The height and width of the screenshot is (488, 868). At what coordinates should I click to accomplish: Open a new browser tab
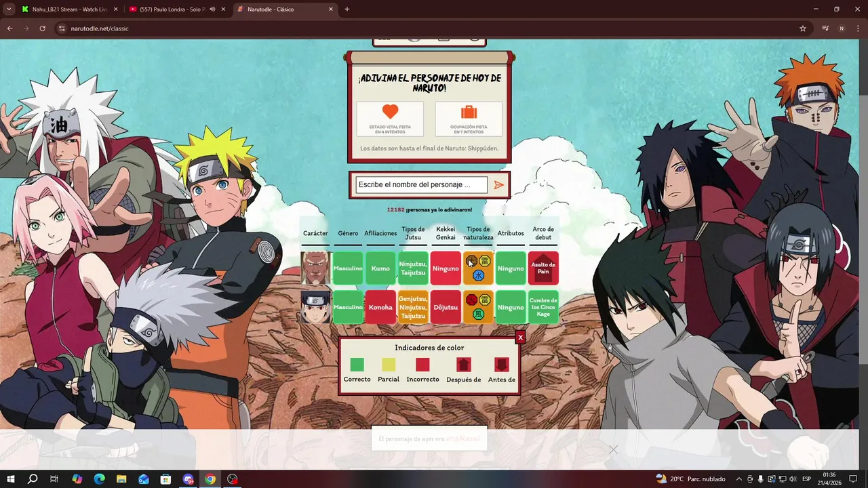[347, 9]
